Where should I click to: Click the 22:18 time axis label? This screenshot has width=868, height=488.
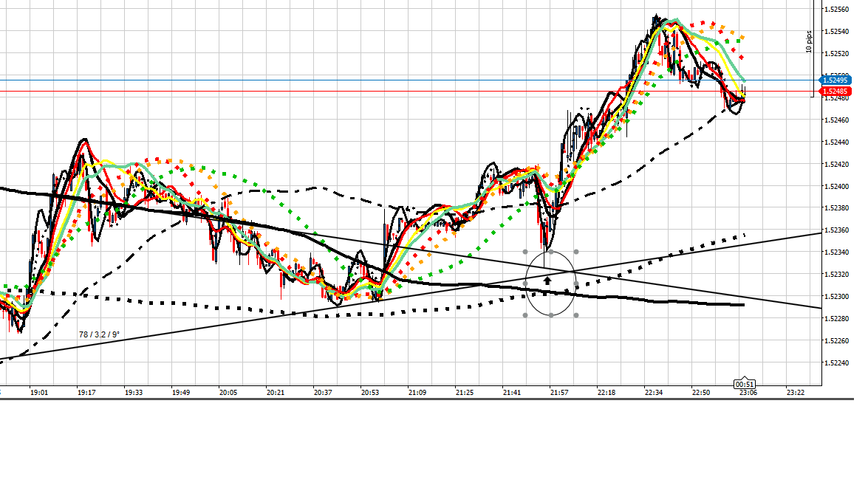[606, 392]
